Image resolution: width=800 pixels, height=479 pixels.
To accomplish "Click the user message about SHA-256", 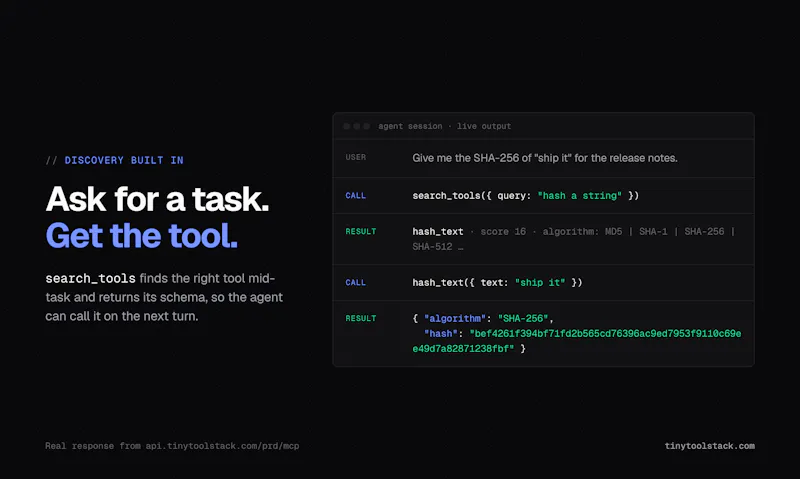I will [x=545, y=158].
